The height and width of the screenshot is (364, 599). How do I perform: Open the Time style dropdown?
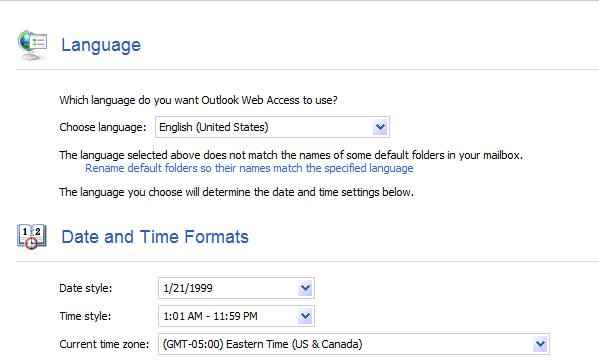[236, 316]
